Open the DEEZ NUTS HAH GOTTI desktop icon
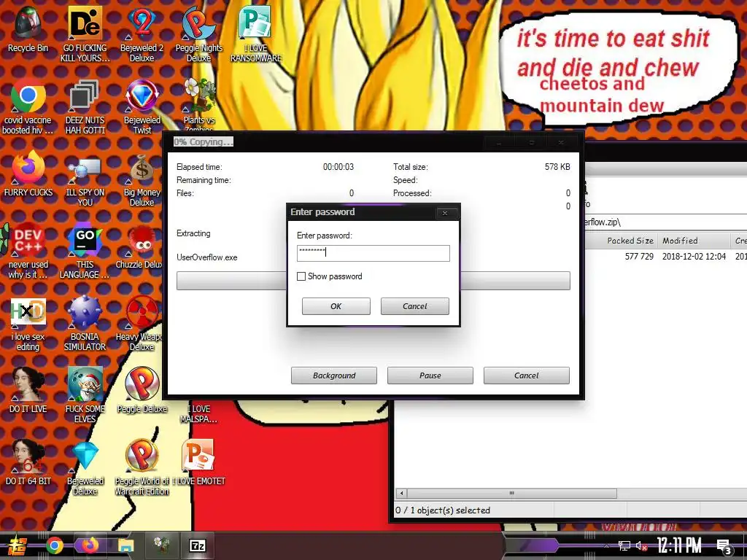 click(85, 106)
